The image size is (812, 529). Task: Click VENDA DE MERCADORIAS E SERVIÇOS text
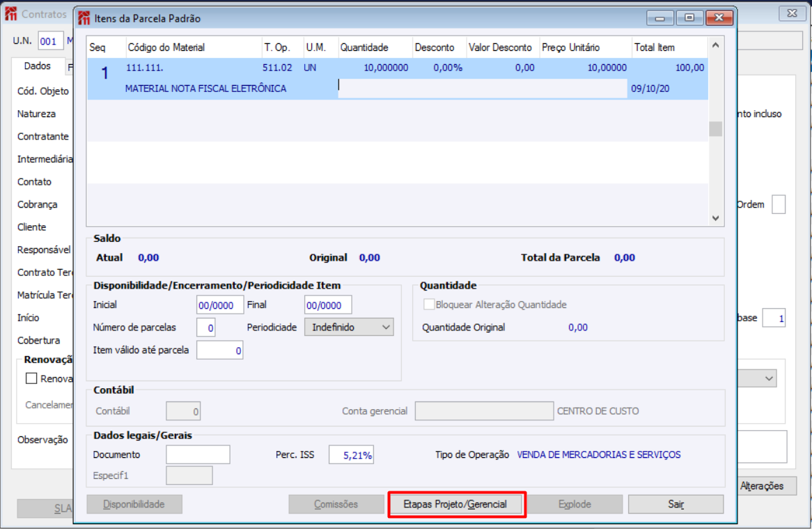pyautogui.click(x=599, y=454)
